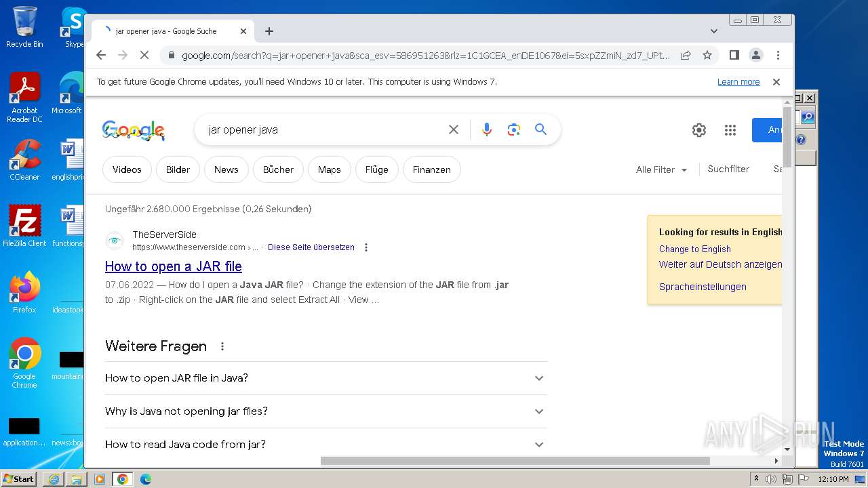Open Microsoft Edge from taskbar
Screen dimensions: 868x488
(x=146, y=479)
